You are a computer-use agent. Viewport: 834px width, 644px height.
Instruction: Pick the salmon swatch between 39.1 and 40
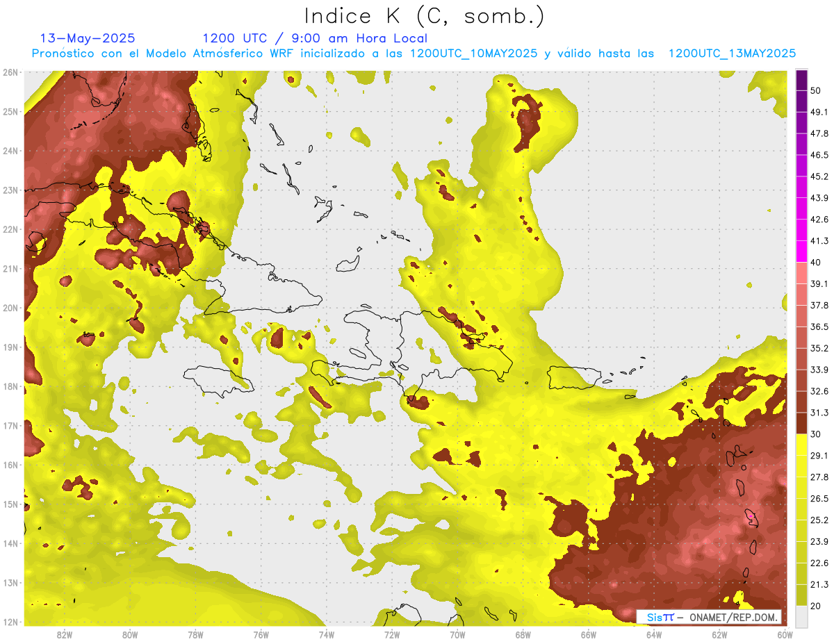(801, 274)
